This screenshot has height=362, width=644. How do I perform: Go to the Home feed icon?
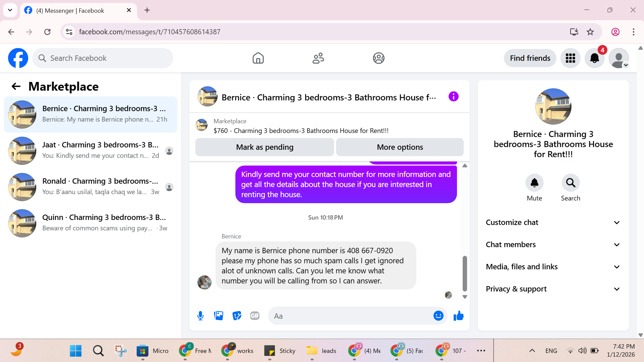pyautogui.click(x=258, y=58)
